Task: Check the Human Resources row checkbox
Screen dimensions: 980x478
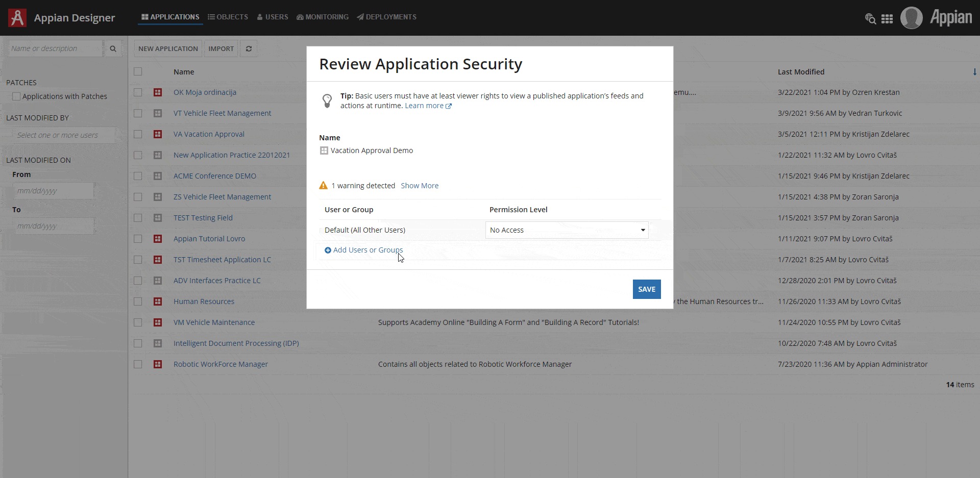Action: point(138,301)
